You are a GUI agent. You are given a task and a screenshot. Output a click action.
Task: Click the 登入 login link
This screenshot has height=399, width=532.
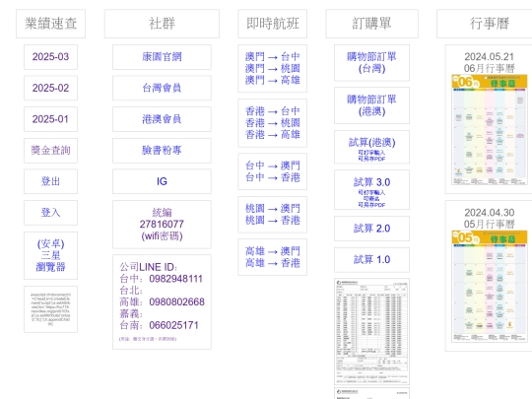(x=50, y=213)
